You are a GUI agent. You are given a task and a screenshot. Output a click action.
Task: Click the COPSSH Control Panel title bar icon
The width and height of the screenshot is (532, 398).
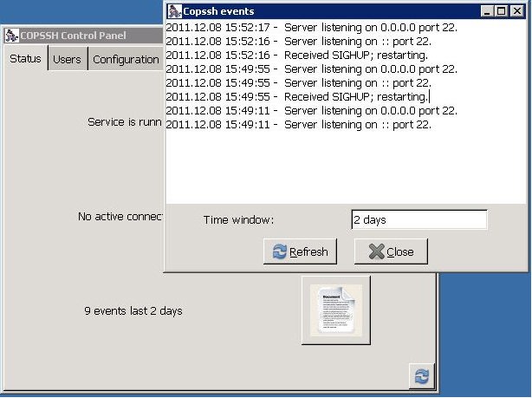(x=12, y=36)
